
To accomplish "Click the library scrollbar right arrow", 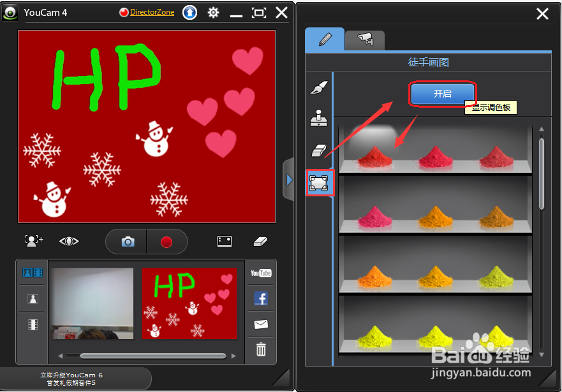I will 233,356.
